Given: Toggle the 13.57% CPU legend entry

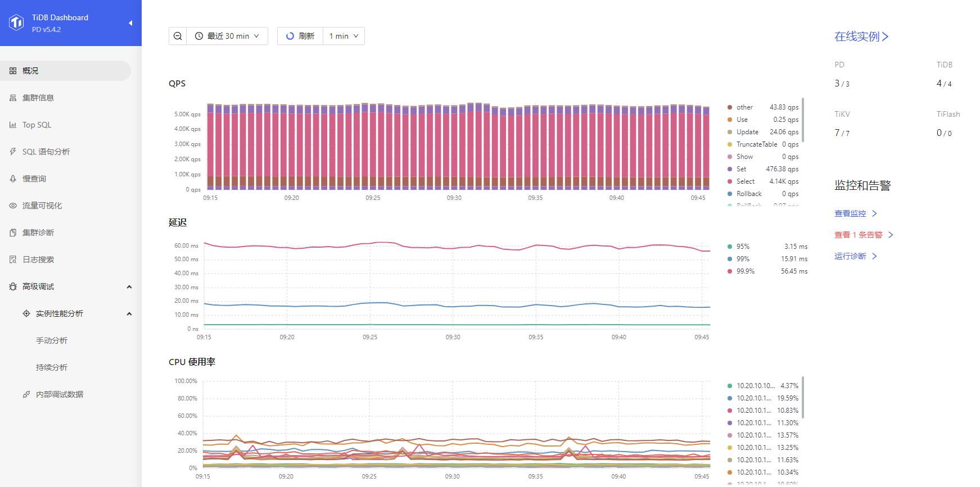Looking at the screenshot, I should pos(762,435).
